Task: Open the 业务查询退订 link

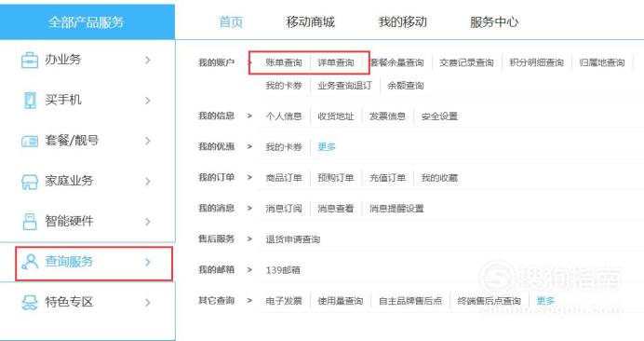Action: (x=344, y=86)
